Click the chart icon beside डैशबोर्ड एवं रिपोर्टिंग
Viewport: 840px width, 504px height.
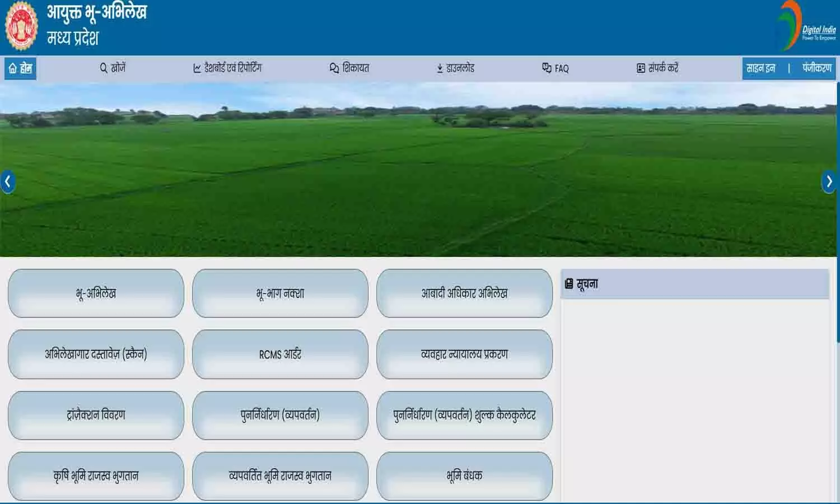click(x=196, y=68)
